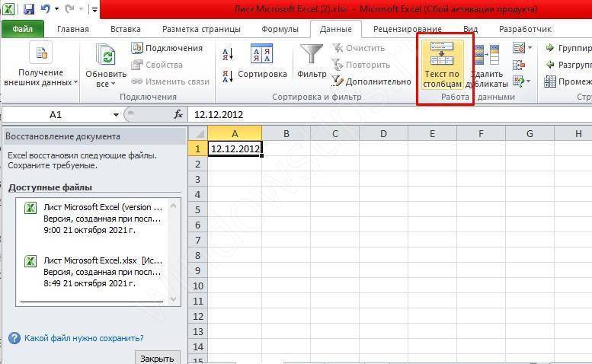Open Подключения connections button
Screen dimensions: 592x364
(167, 48)
